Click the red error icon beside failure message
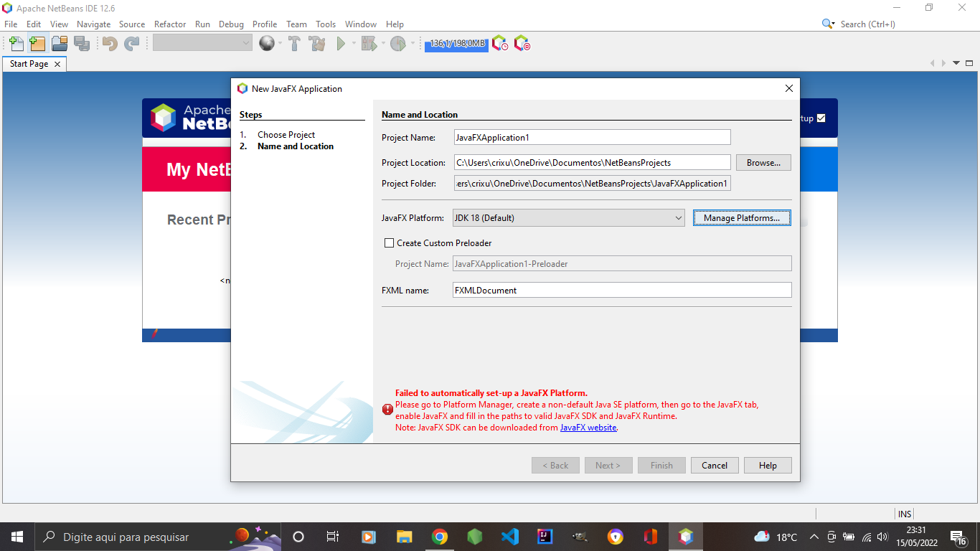980x551 pixels. [x=387, y=409]
